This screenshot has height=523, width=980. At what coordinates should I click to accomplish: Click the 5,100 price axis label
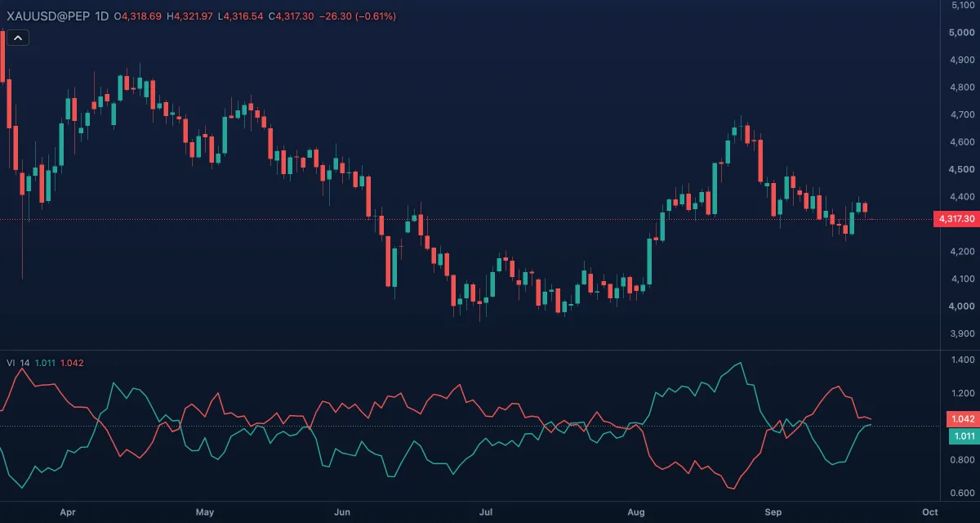964,5
